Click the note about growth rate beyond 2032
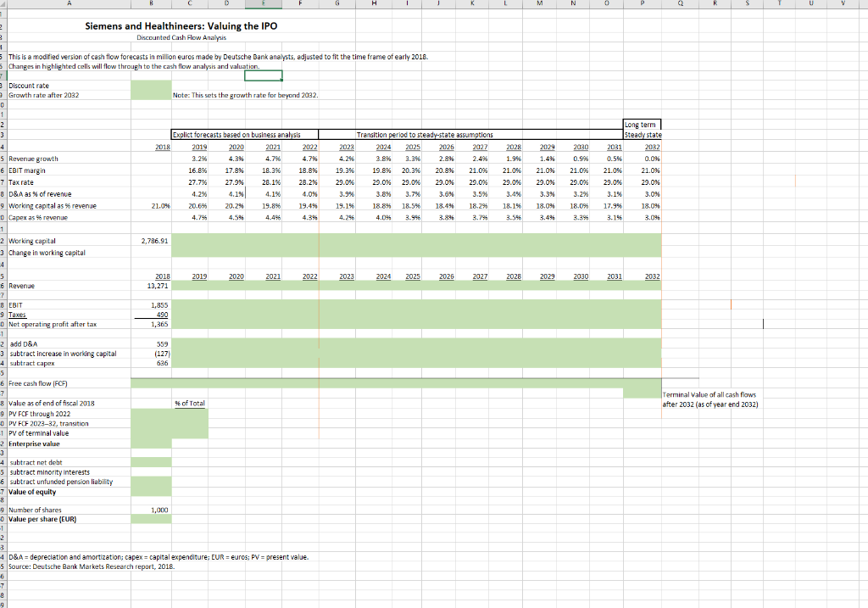This screenshot has height=608, width=868. (245, 95)
